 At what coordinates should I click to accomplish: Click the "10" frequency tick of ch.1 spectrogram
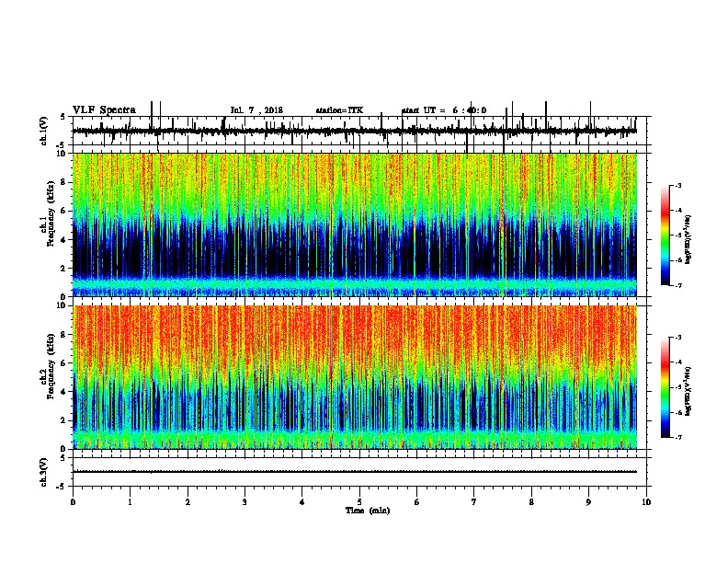pyautogui.click(x=61, y=154)
